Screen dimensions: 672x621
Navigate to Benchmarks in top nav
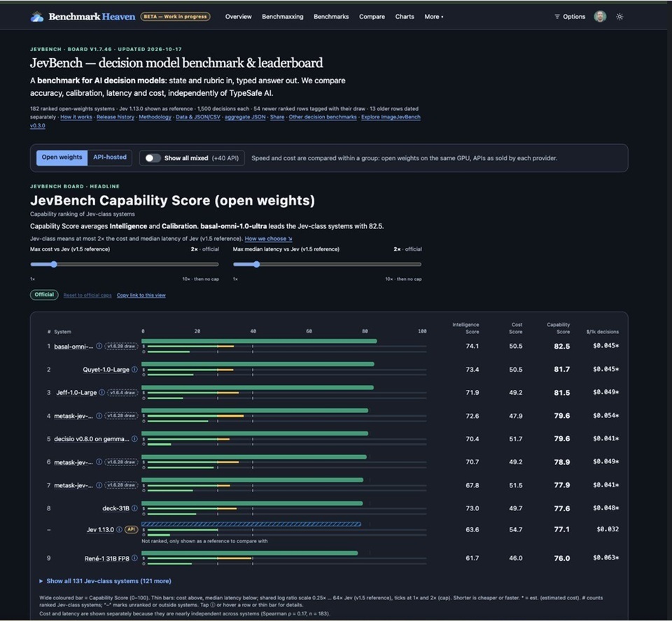click(x=331, y=17)
